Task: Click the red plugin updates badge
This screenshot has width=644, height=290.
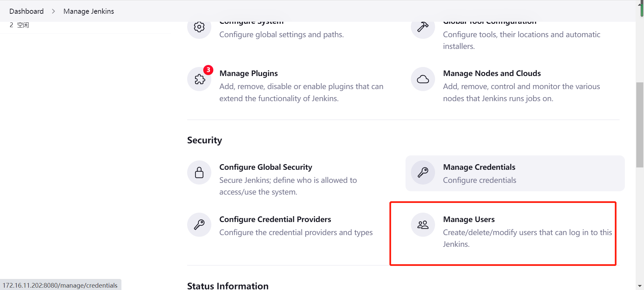Action: [208, 70]
